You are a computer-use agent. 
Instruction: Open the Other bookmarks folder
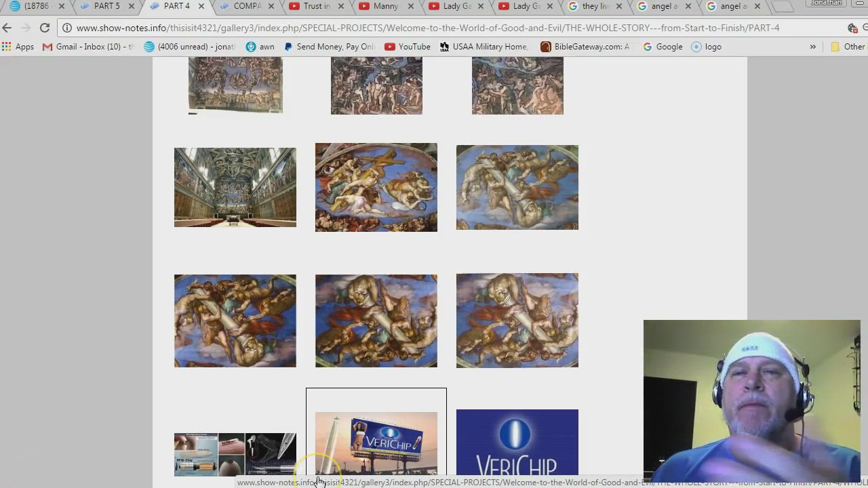tap(848, 47)
